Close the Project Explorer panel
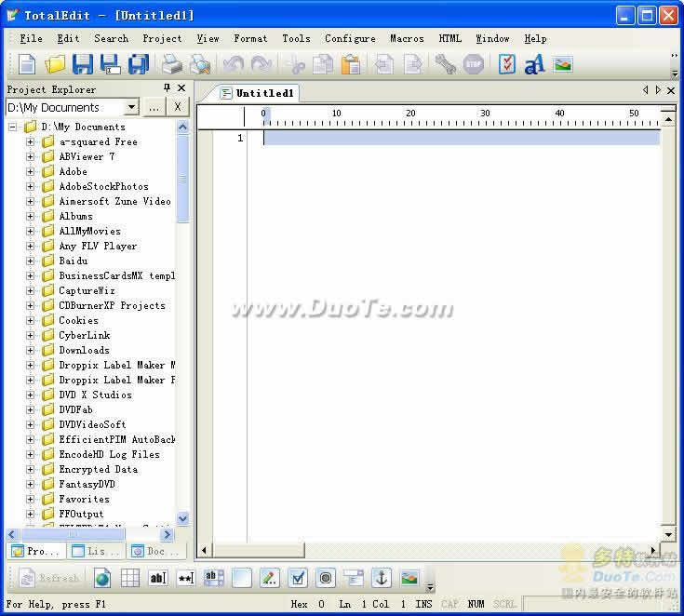684x616 pixels. [x=181, y=88]
